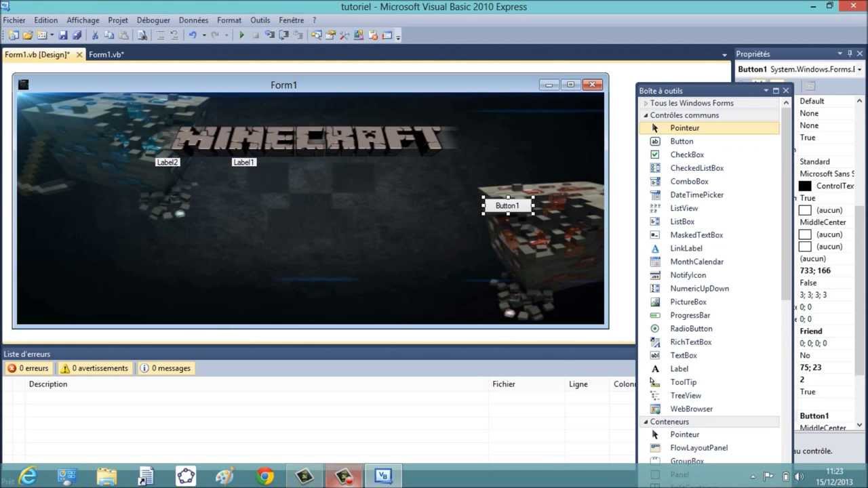Toggle the '0 avertissements' filter button
The height and width of the screenshot is (488, 868).
pos(95,368)
